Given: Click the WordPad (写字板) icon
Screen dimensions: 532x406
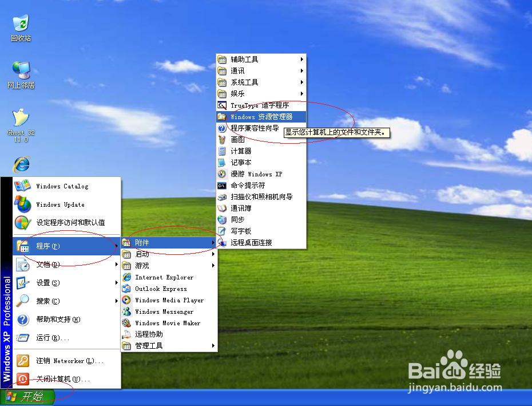Looking at the screenshot, I should click(x=222, y=231).
